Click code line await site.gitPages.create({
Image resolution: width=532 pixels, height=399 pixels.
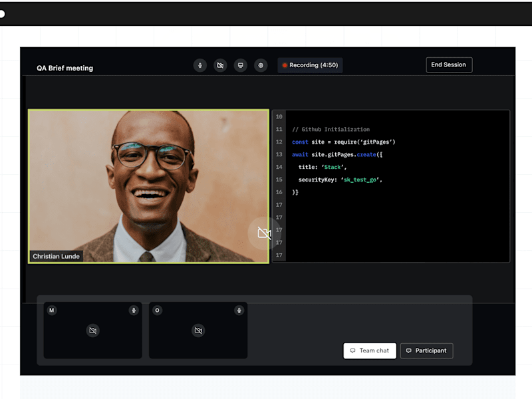coord(337,154)
